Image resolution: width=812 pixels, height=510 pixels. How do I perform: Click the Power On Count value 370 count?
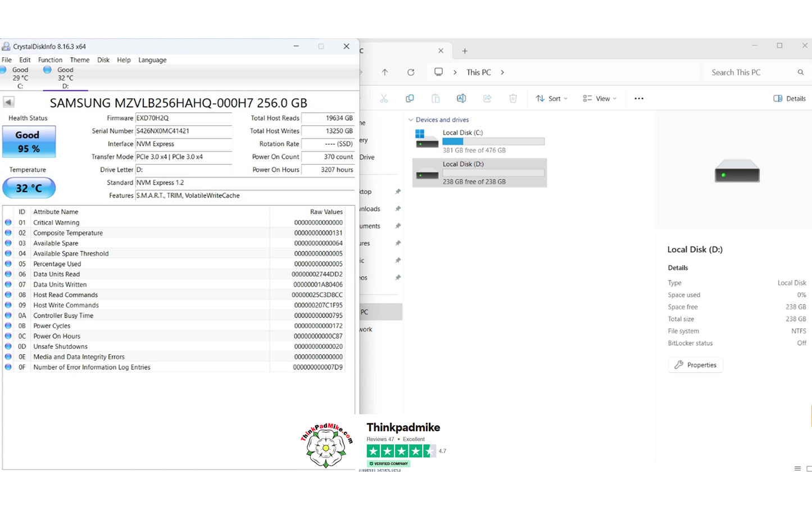328,157
